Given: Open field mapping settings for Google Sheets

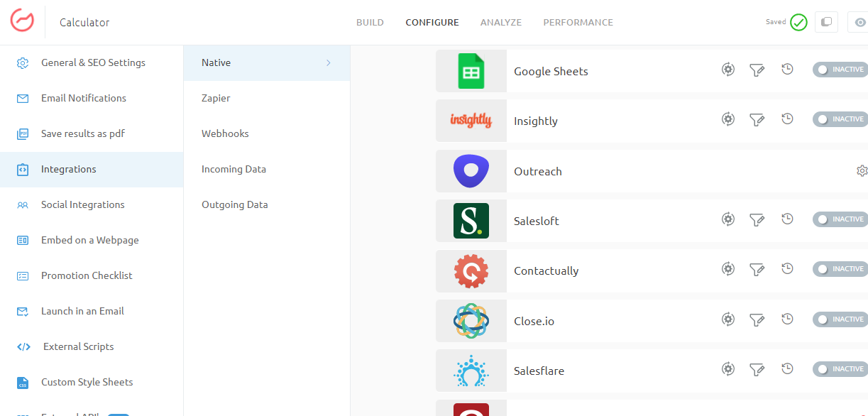Looking at the screenshot, I should 727,70.
